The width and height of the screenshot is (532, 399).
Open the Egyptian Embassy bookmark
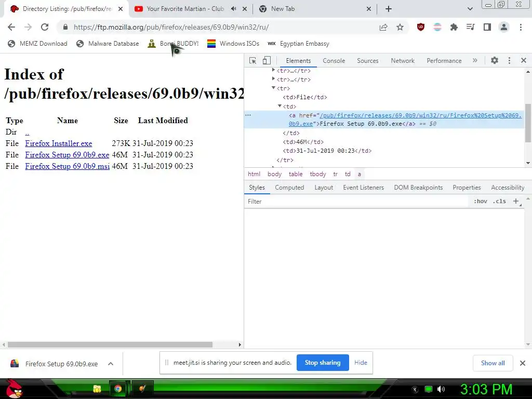coord(298,44)
